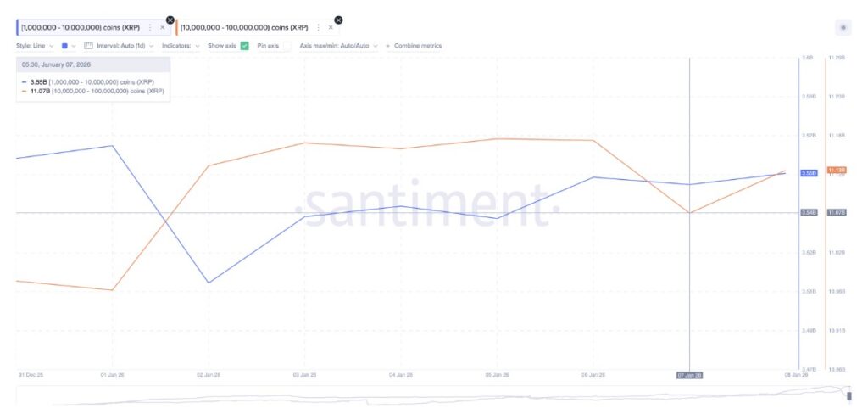Open the Indicators dropdown
The image size is (868, 420).
(181, 46)
